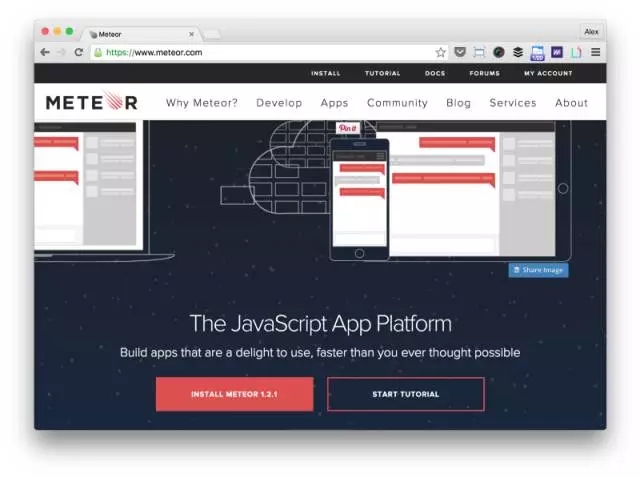Open the DOCS link
The height and width of the screenshot is (478, 640).
coord(435,73)
